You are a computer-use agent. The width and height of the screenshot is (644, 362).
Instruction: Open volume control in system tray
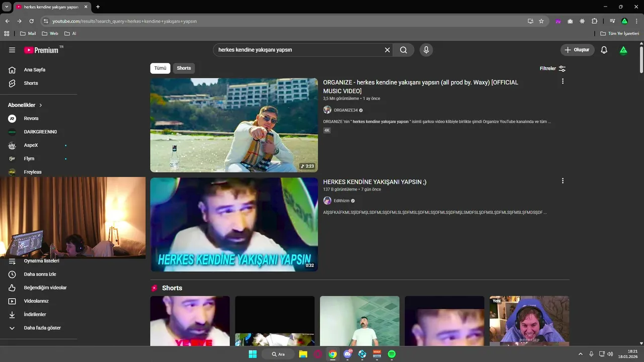[610, 354]
